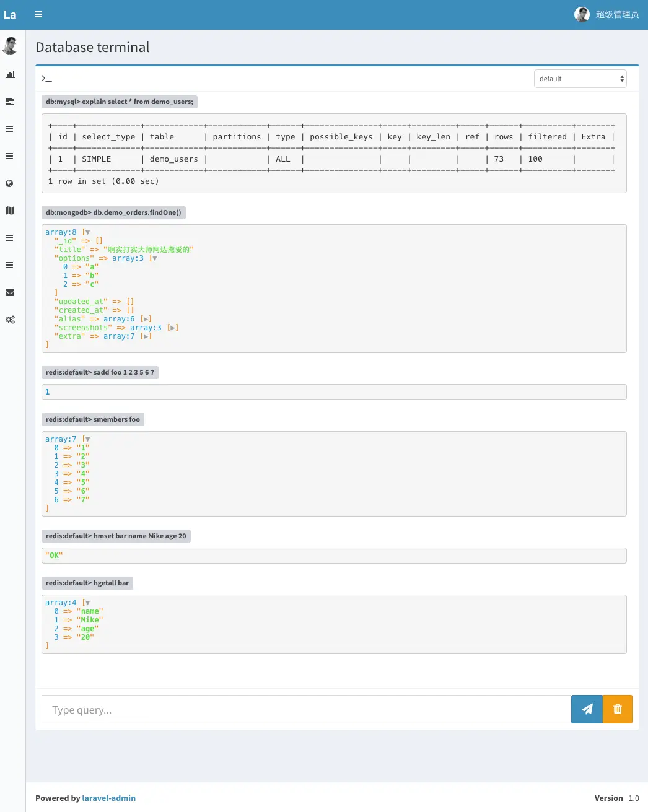
Task: Collapse the array:8 mongodb result
Action: (x=87, y=232)
